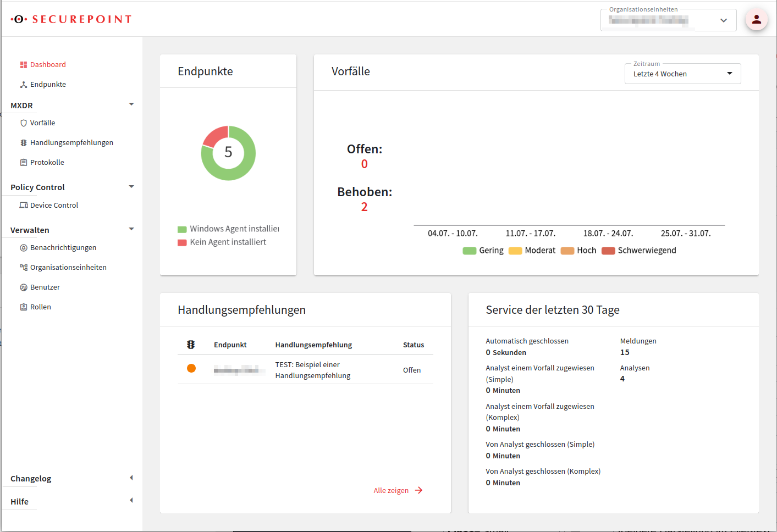Collapse the MXDR sidebar section
The image size is (777, 532).
coord(131,104)
